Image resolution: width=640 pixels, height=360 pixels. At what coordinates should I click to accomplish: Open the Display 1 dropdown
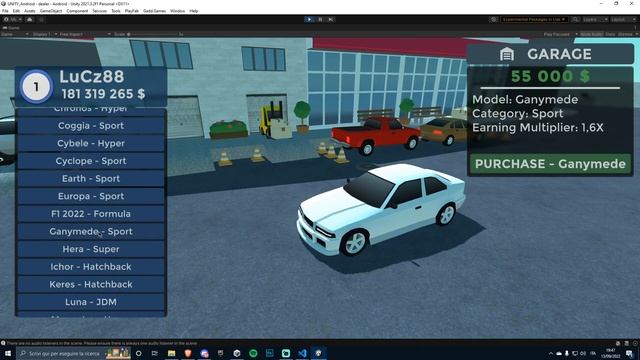pyautogui.click(x=44, y=34)
